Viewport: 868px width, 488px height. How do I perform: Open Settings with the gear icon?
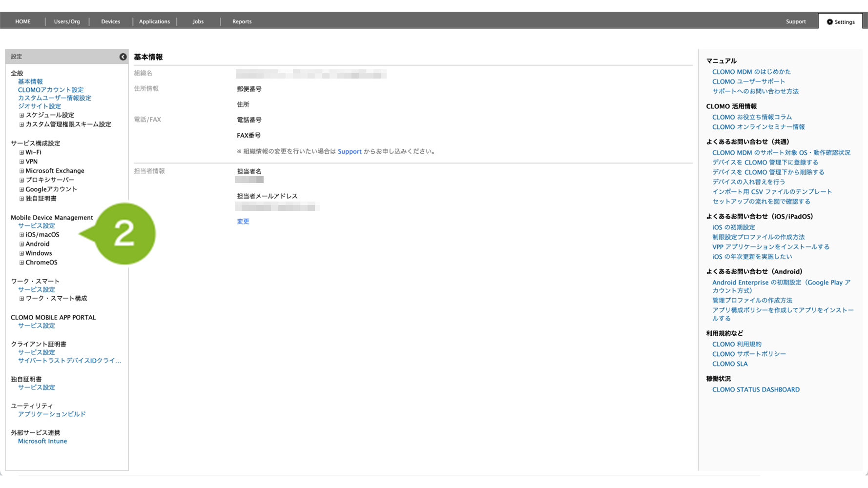tap(840, 21)
